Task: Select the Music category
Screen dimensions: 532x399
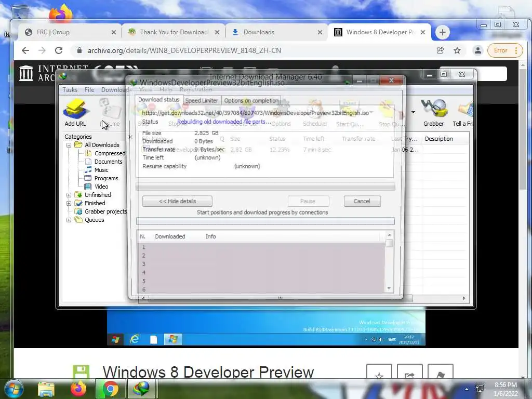Action: click(101, 170)
